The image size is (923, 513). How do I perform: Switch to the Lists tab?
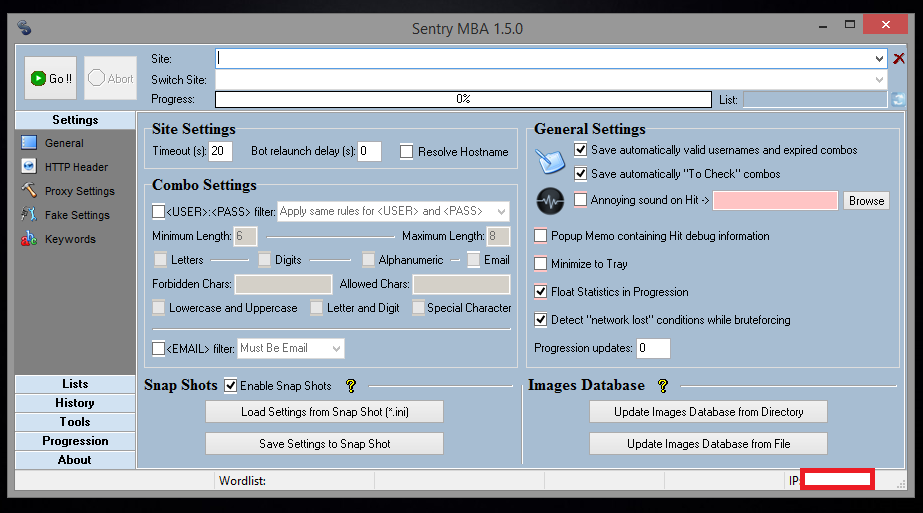coord(75,384)
